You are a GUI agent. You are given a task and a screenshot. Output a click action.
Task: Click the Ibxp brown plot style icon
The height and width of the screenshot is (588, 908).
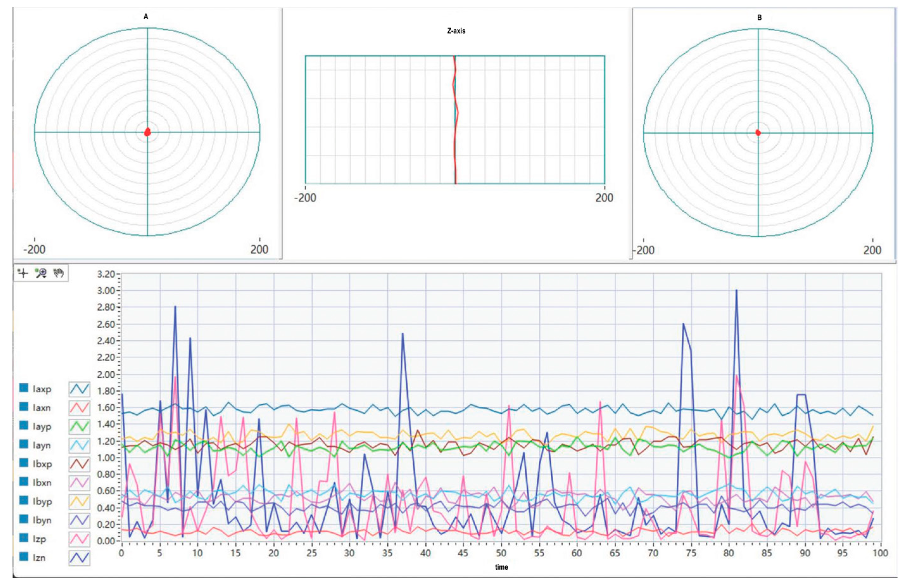tap(79, 464)
